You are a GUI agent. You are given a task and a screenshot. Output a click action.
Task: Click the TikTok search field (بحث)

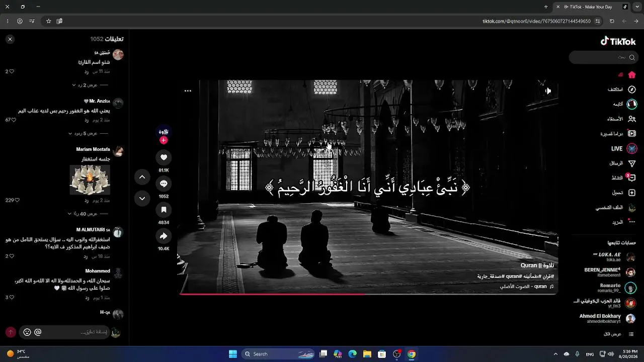(x=603, y=57)
